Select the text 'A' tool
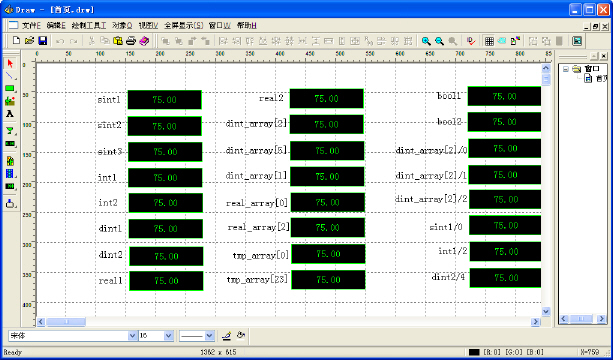Image resolution: width=613 pixels, height=360 pixels. tap(10, 114)
